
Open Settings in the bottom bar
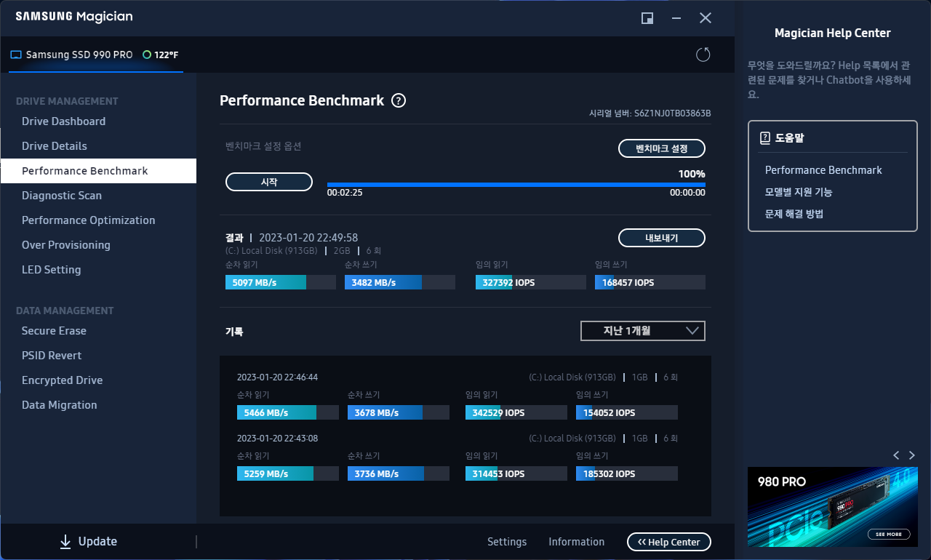507,542
